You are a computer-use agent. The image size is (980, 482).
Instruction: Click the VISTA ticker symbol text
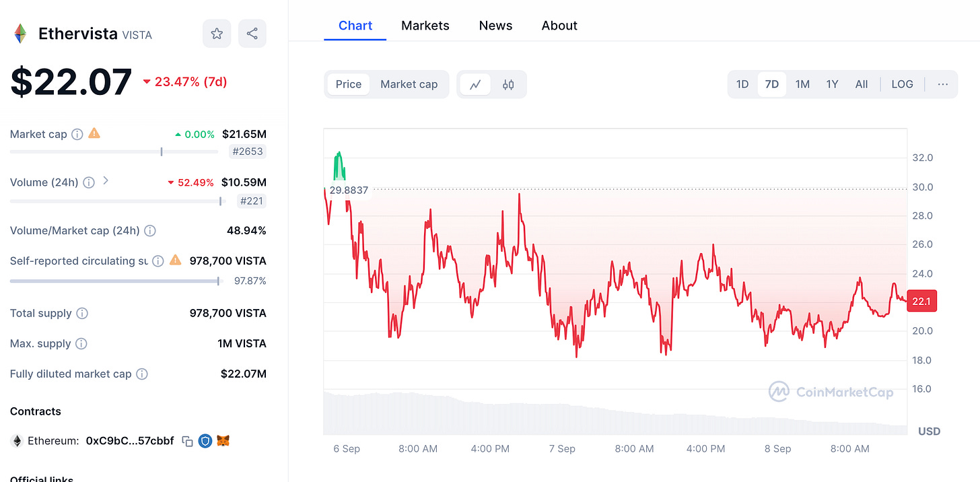click(137, 35)
